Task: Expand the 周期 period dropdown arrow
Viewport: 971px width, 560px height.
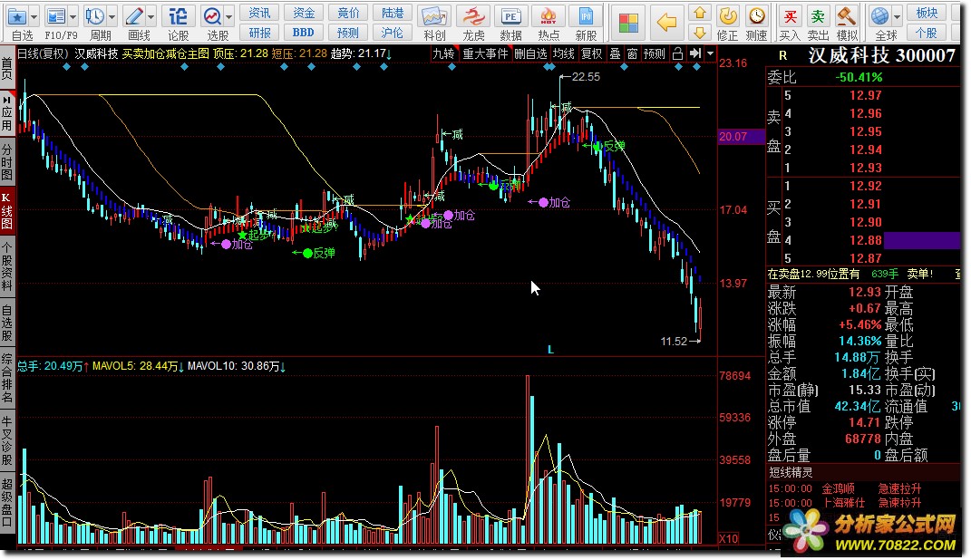Action: (112, 16)
